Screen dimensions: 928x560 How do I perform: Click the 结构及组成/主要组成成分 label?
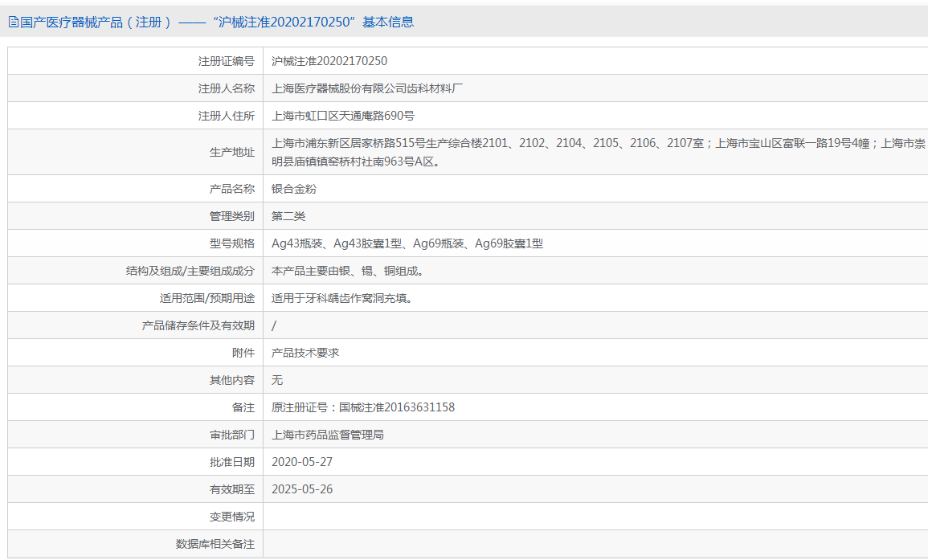190,271
